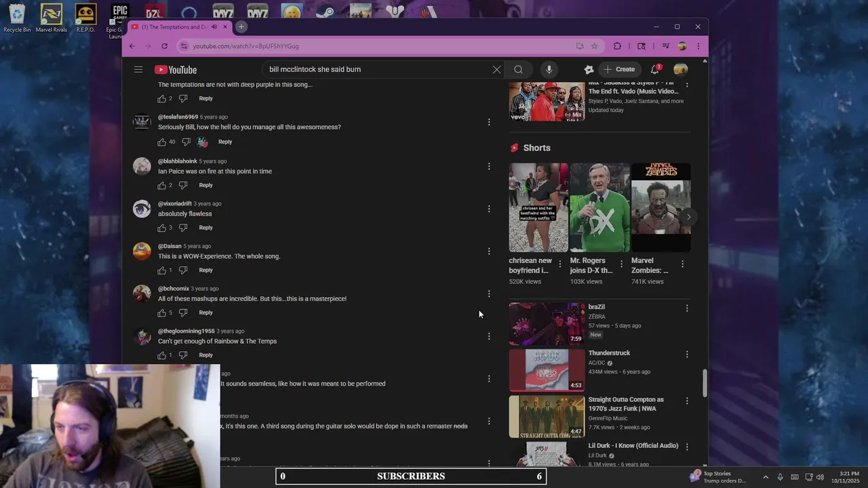Screen dimensions: 868x488
Task: Reply to @bchcomix comment
Action: coord(205,312)
